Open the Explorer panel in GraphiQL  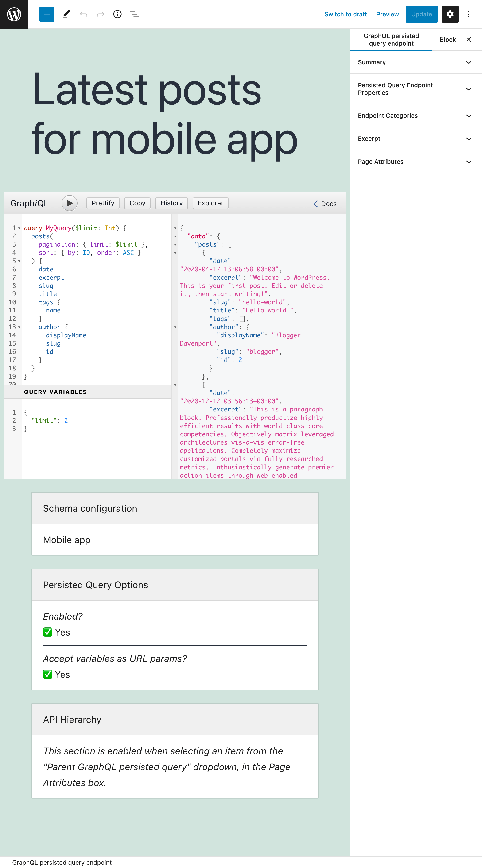pos(211,203)
